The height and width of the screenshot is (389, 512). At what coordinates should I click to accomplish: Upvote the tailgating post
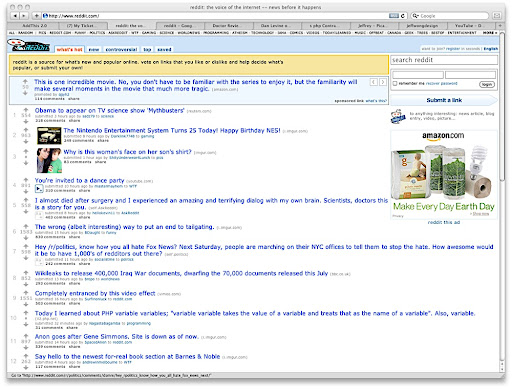[x=26, y=226]
